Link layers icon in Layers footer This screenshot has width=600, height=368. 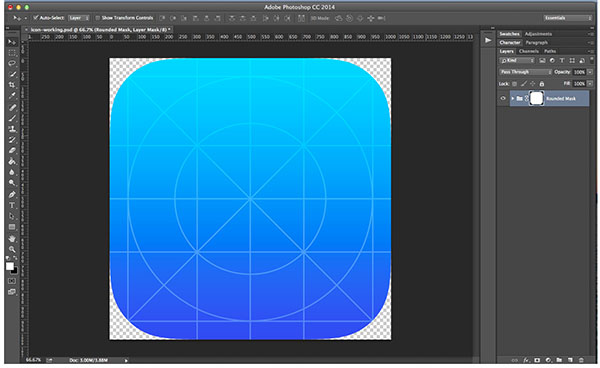[x=515, y=360]
